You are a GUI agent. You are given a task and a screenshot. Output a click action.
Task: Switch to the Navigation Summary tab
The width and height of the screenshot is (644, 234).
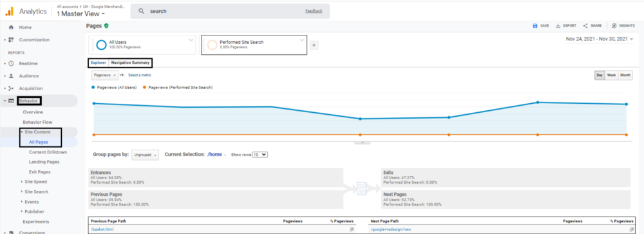tap(130, 63)
